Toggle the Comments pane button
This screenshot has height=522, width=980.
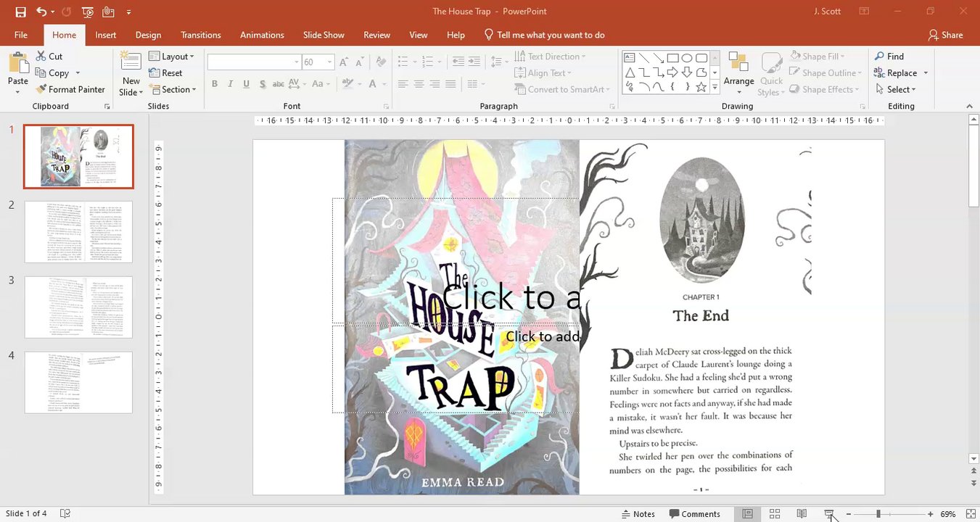[x=694, y=513]
